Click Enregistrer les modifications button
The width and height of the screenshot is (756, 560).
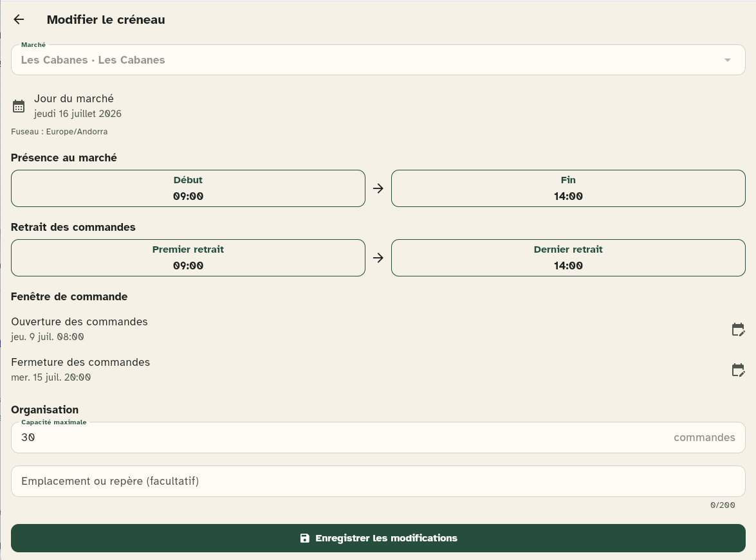click(378, 538)
